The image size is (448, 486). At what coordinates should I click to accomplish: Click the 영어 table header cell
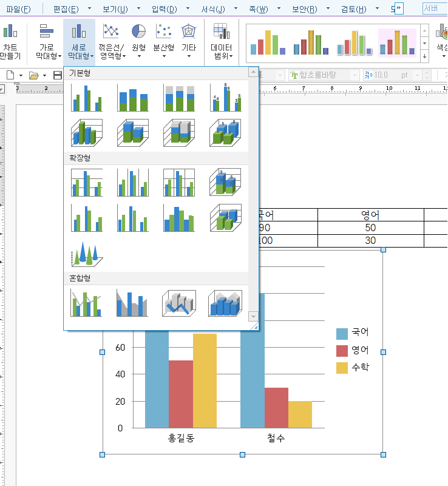tap(371, 215)
